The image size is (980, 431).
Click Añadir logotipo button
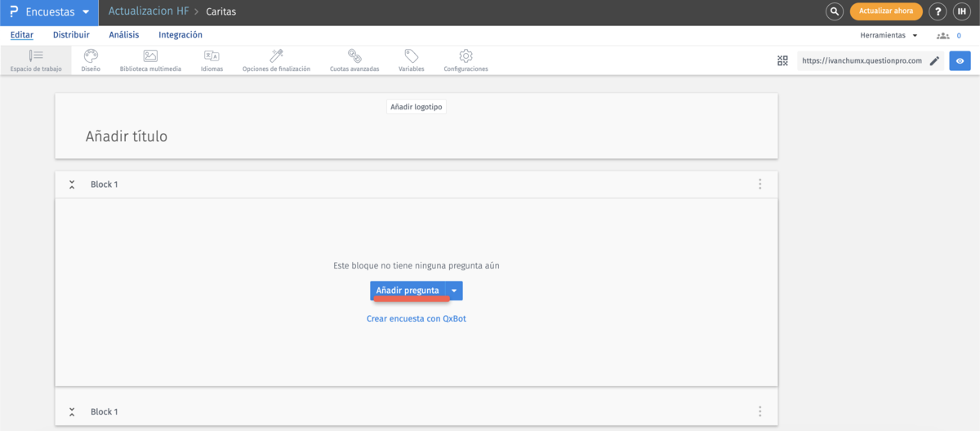[x=416, y=107]
